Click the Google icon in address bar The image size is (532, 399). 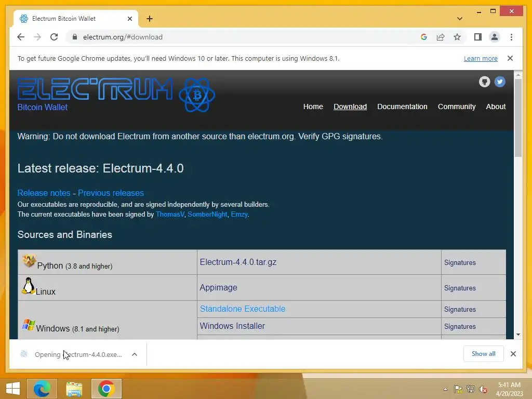pyautogui.click(x=424, y=37)
